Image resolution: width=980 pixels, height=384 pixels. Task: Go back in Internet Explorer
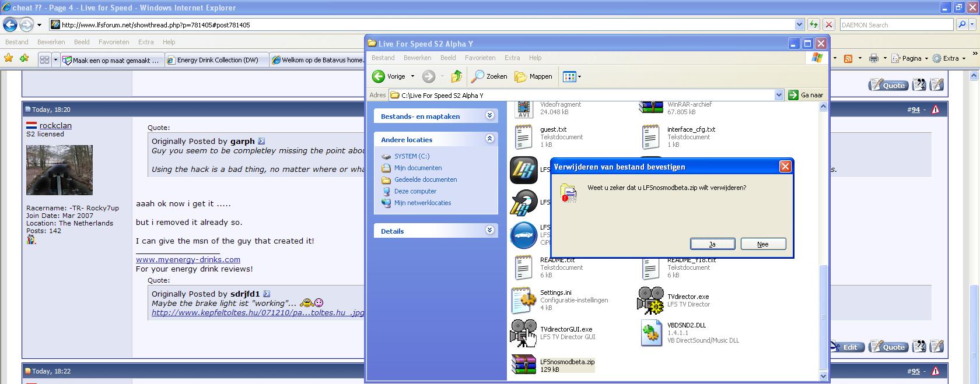[x=10, y=24]
